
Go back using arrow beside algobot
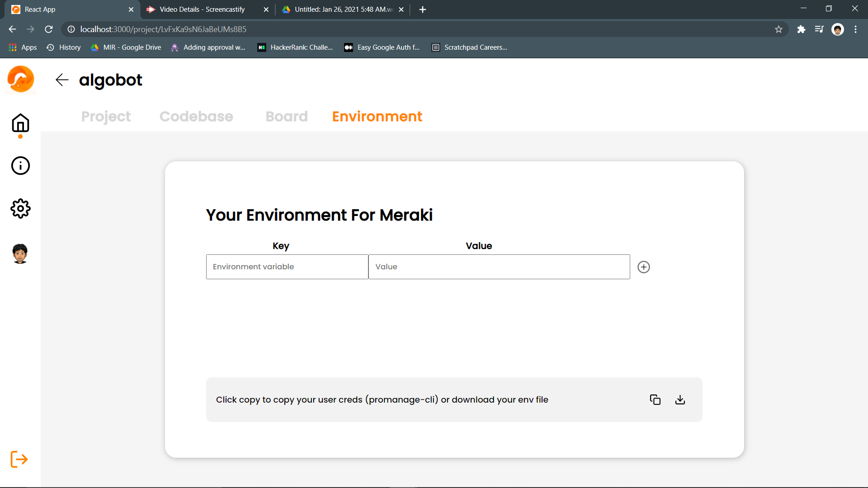click(x=62, y=80)
